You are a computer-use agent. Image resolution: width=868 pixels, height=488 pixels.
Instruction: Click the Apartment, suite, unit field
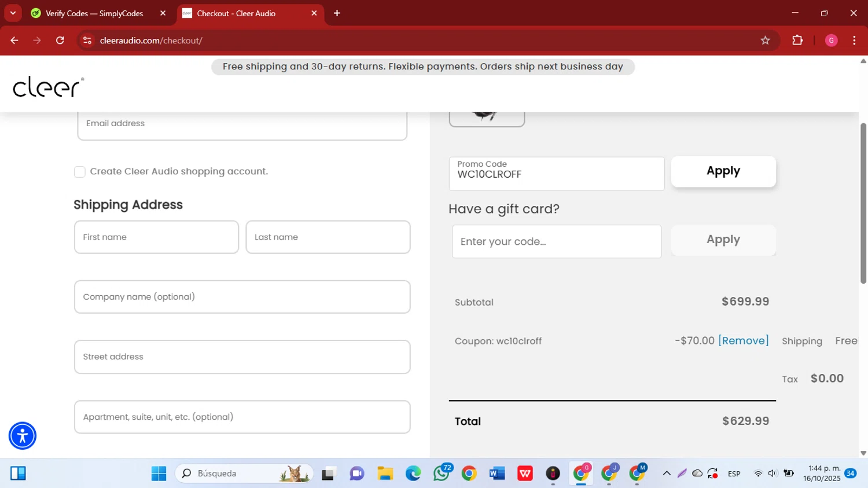point(242,417)
